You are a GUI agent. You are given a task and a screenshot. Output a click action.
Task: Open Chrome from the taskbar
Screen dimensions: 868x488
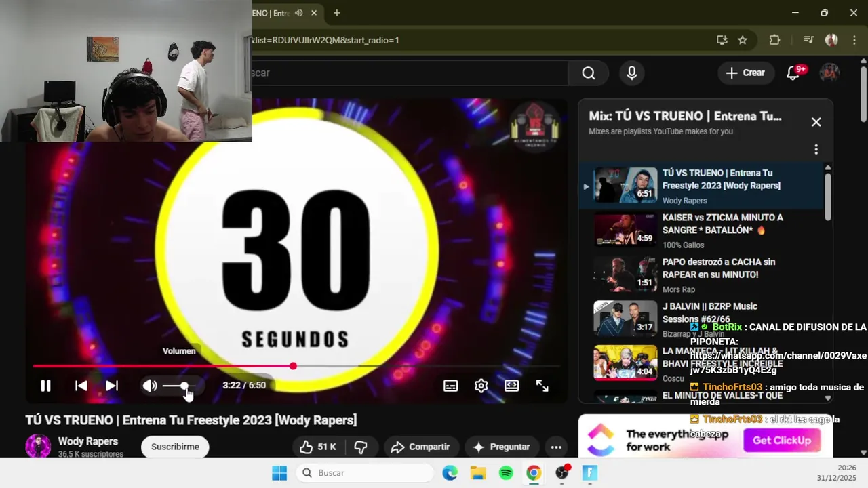(x=534, y=473)
